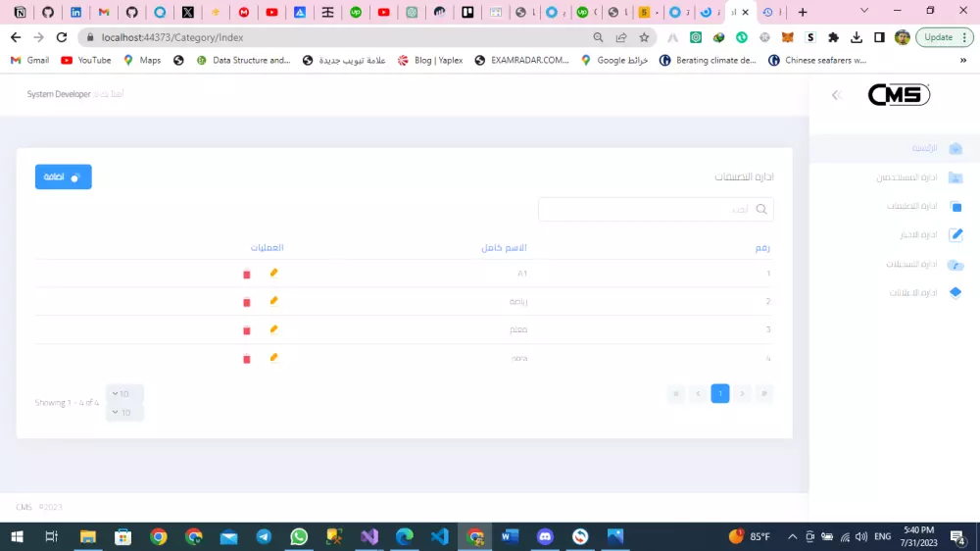Click the operations column header

tap(267, 248)
